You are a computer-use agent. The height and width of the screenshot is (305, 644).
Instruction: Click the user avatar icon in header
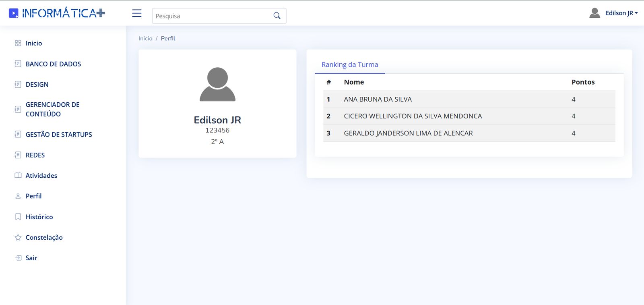[x=594, y=13]
